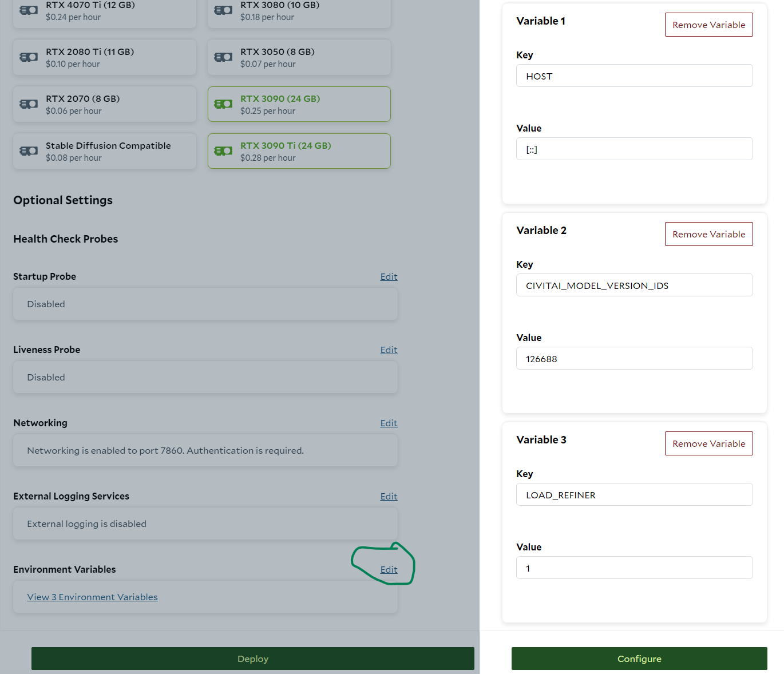This screenshot has height=674, width=784.
Task: Remove Variable 2
Action: coord(708,234)
